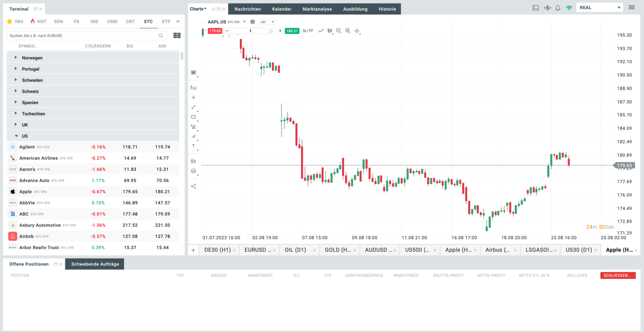Increase order volume with the plus stepper
Image resolution: width=644 pixels, height=332 pixels.
tap(280, 31)
